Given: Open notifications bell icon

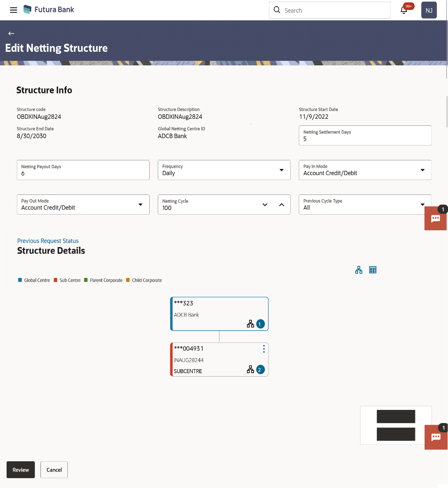Looking at the screenshot, I should click(x=404, y=10).
